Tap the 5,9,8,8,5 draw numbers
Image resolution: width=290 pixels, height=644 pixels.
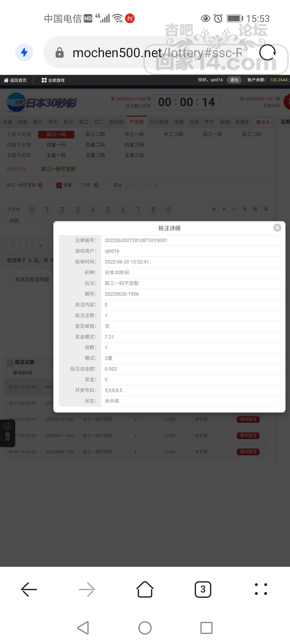tap(113, 390)
